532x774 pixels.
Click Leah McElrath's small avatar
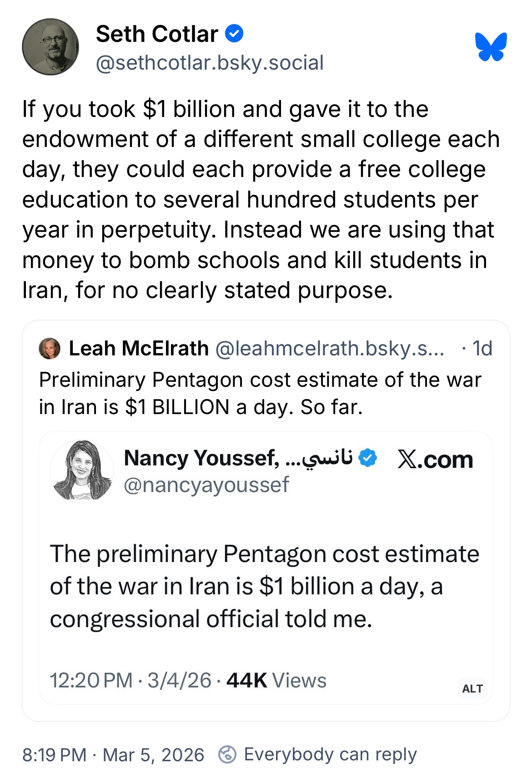point(50,349)
